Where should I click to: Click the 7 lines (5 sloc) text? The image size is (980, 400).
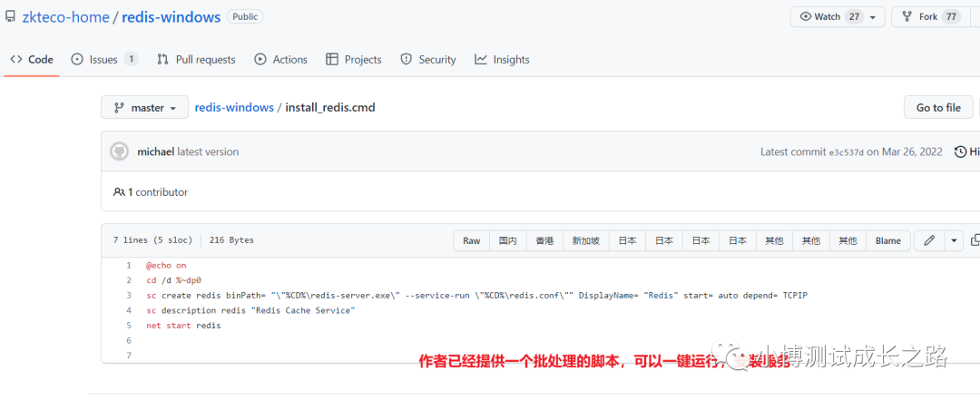point(153,240)
